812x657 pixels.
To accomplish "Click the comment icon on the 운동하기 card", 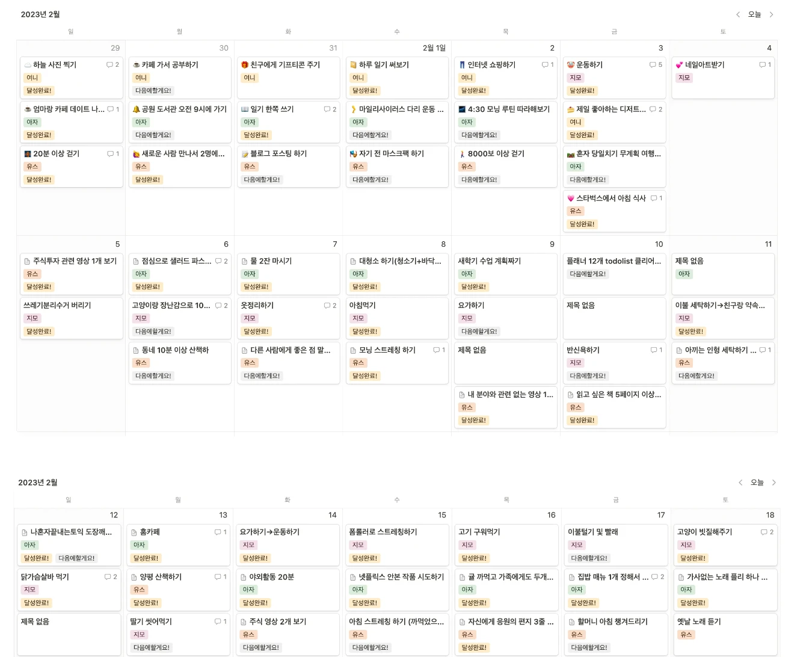I will (x=651, y=64).
